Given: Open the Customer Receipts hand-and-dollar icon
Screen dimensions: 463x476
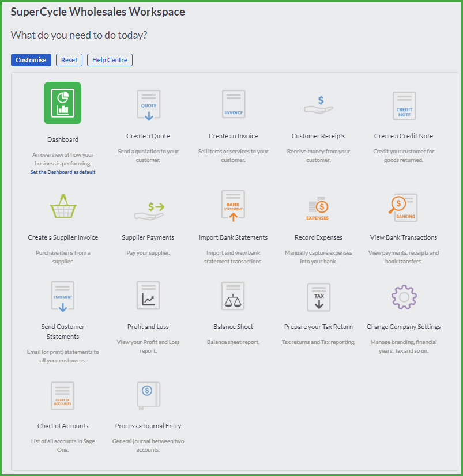Looking at the screenshot, I should point(318,105).
